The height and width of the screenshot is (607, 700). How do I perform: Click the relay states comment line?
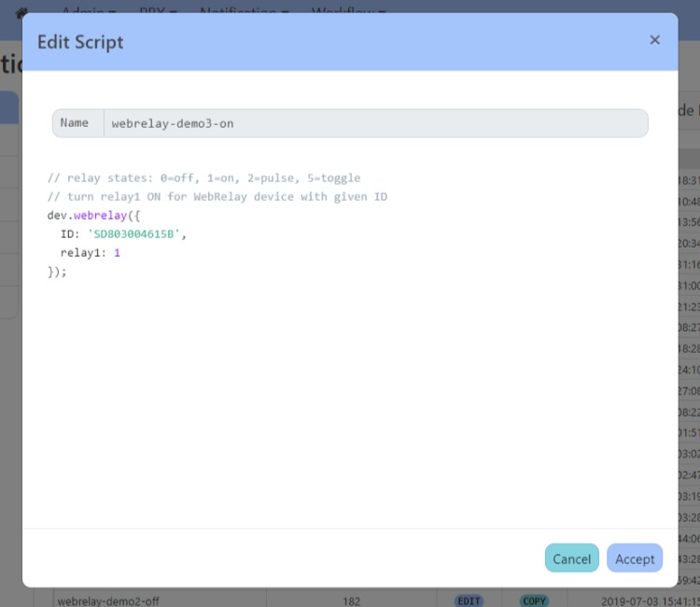tap(204, 177)
